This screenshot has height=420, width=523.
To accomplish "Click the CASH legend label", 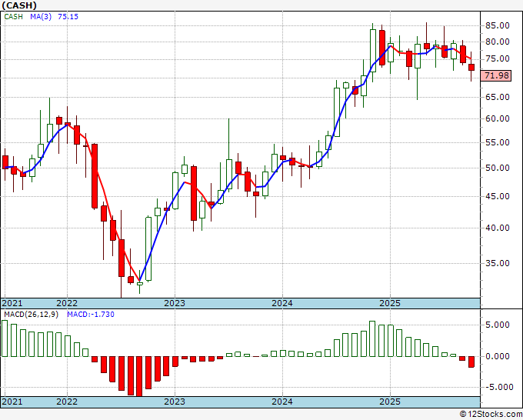I will pyautogui.click(x=13, y=16).
